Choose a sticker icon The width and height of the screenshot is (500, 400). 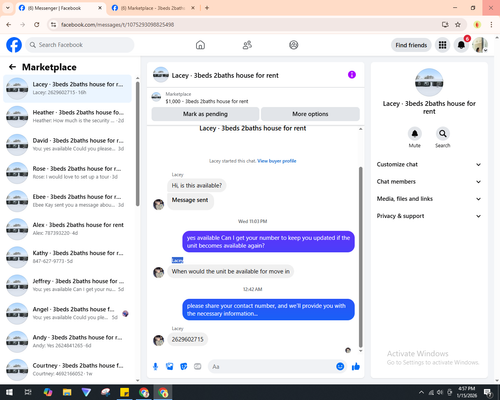click(184, 367)
